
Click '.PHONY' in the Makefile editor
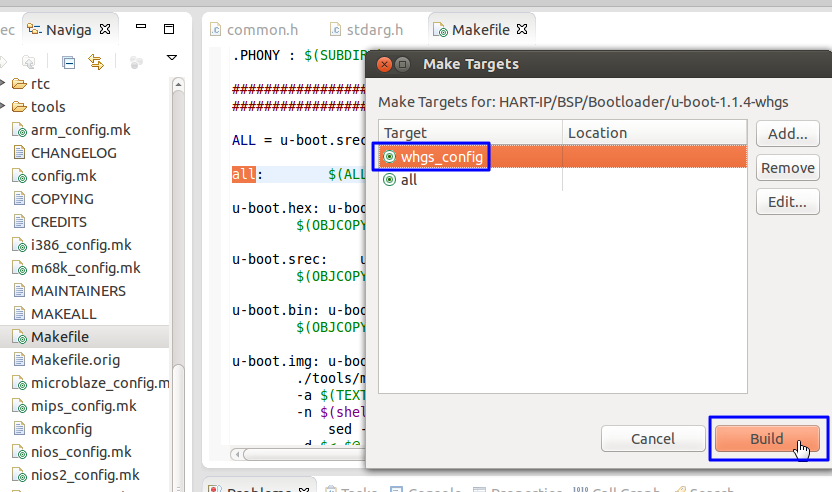256,55
